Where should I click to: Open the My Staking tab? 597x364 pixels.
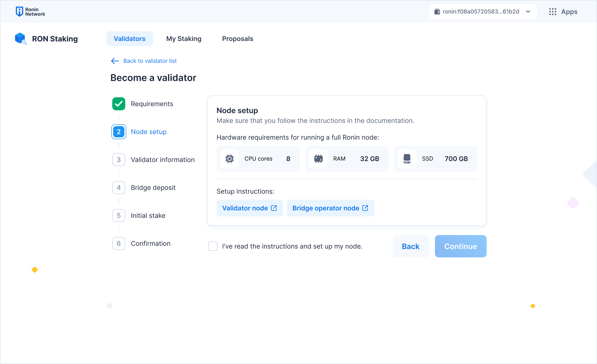pyautogui.click(x=184, y=39)
